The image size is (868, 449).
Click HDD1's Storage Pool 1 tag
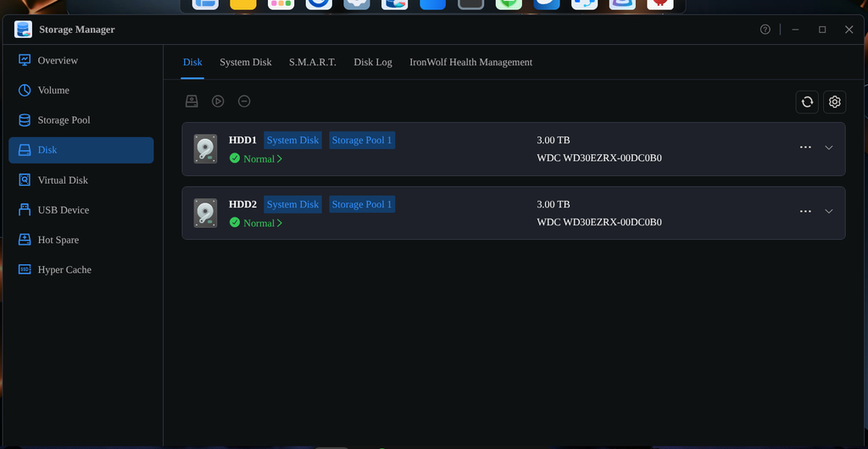362,141
